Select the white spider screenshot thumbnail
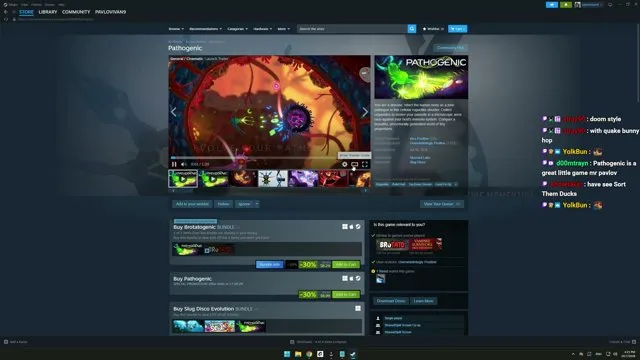 pyautogui.click(x=273, y=179)
